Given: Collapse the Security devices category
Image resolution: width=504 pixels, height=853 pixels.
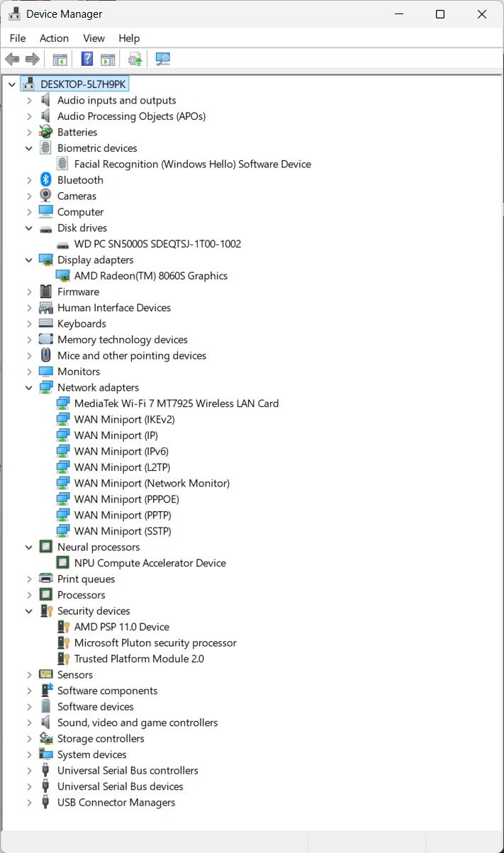Looking at the screenshot, I should [29, 611].
